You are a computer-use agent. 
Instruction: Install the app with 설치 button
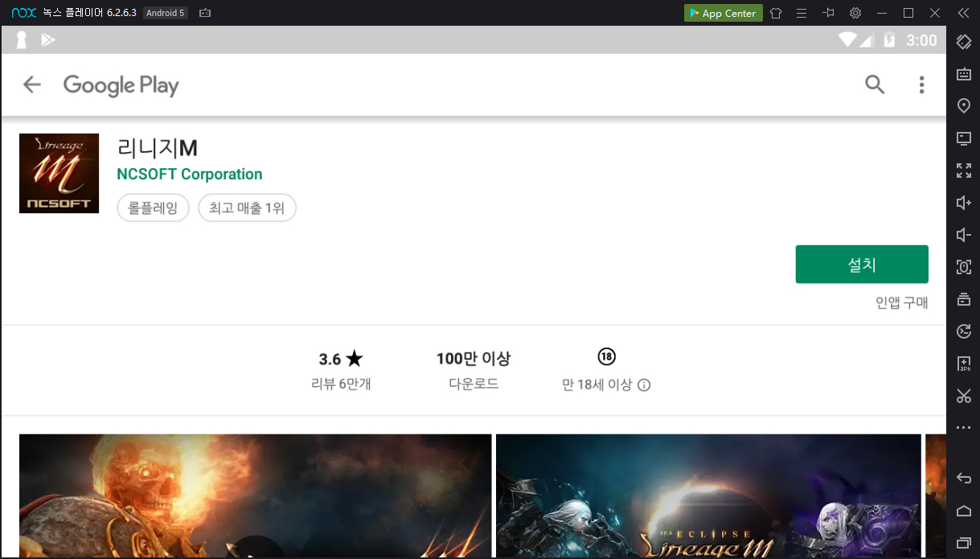(862, 264)
